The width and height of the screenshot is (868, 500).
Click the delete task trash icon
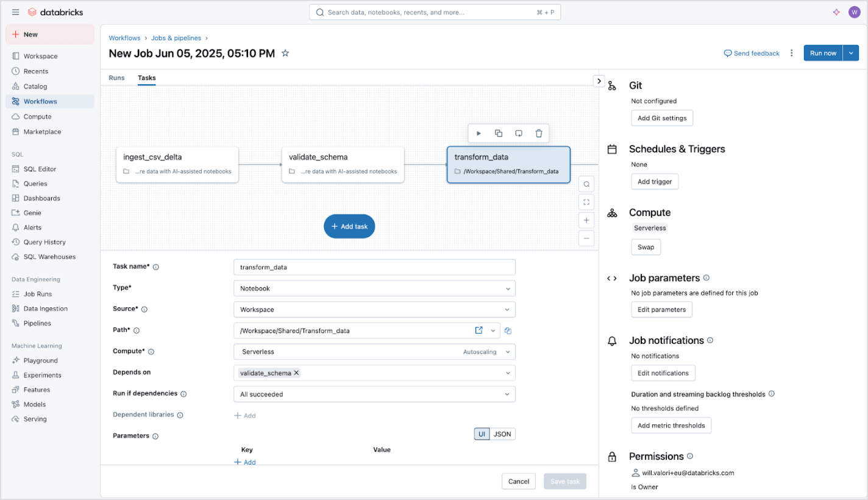[539, 134]
